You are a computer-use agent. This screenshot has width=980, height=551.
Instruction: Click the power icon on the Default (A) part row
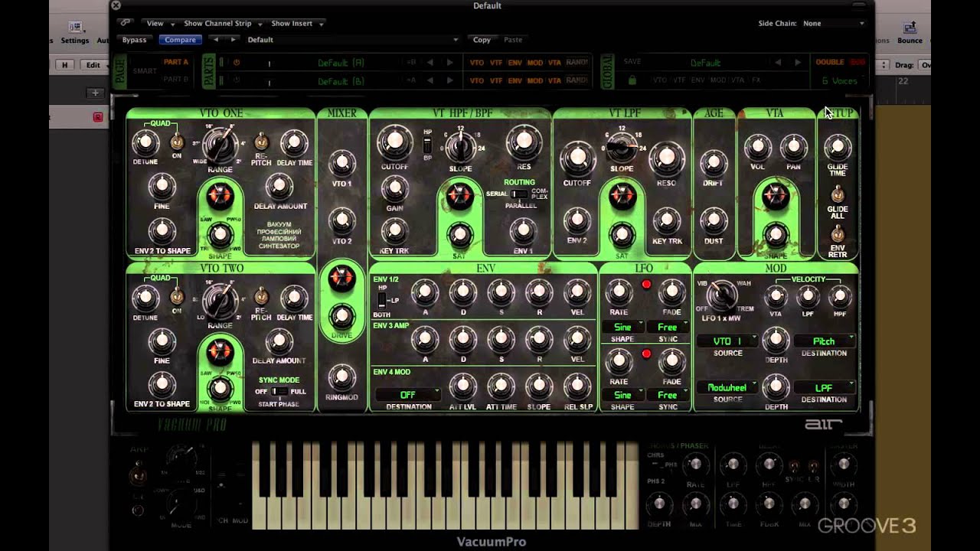pos(237,63)
